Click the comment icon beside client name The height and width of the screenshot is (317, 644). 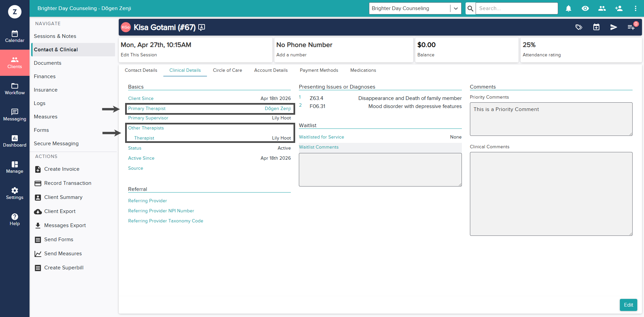(x=202, y=28)
